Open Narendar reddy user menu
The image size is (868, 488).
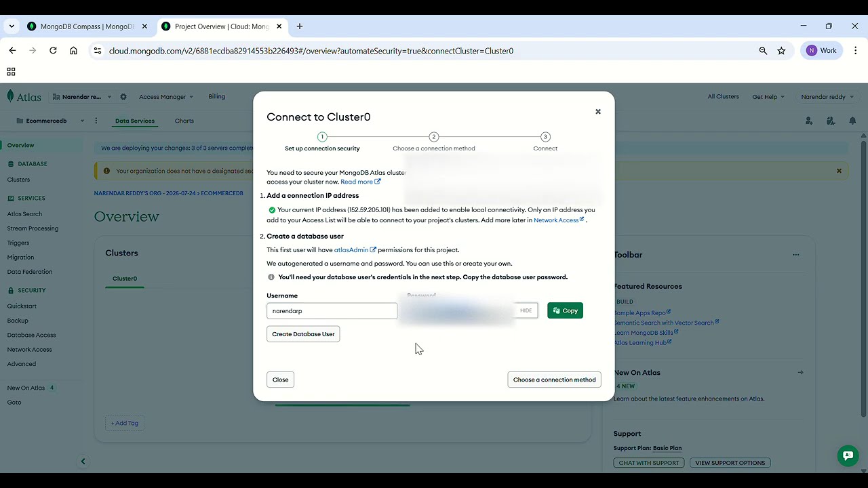point(827,97)
